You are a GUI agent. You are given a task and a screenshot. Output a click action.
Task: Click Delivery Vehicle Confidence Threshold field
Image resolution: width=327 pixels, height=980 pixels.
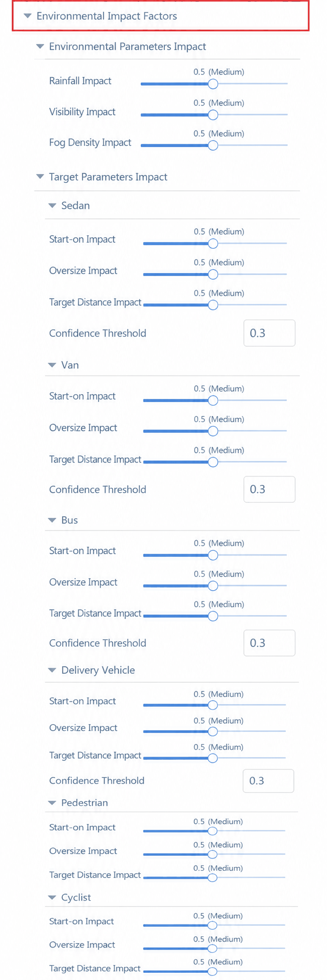[x=269, y=781]
